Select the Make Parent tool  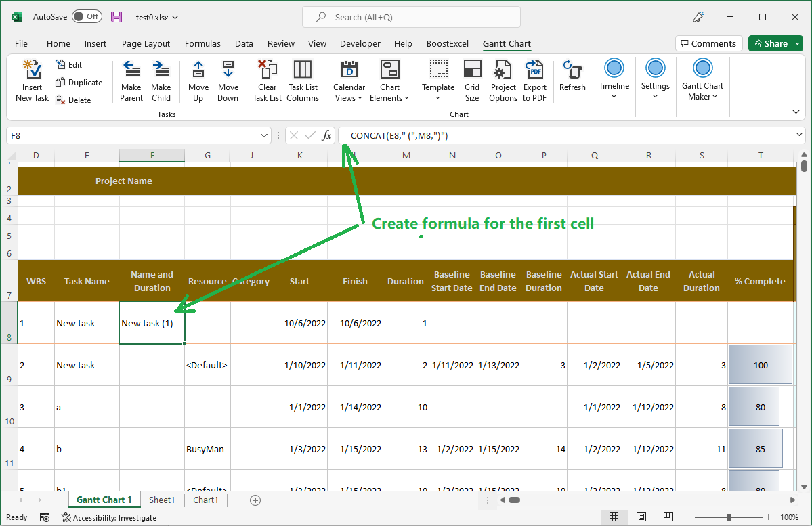point(131,80)
